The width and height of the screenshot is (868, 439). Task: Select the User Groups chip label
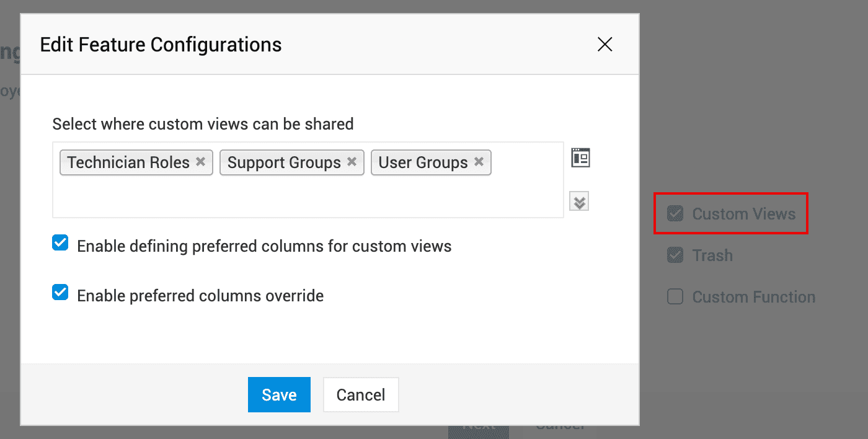point(423,162)
